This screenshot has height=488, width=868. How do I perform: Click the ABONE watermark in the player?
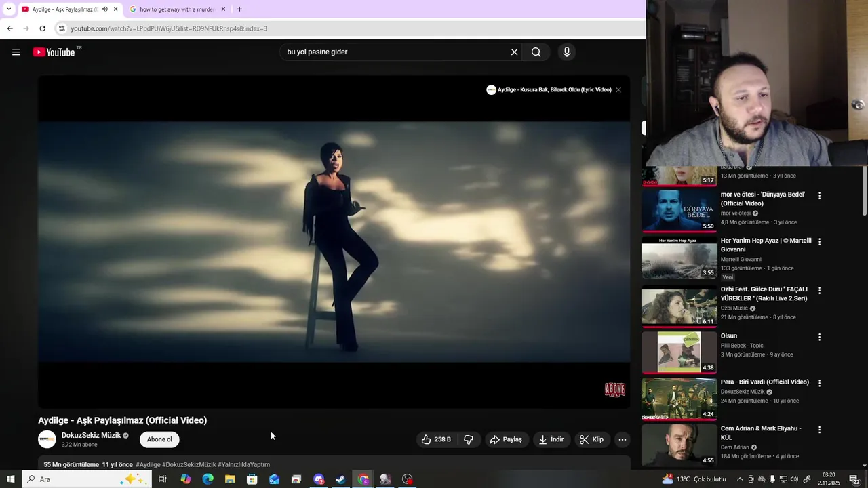614,390
